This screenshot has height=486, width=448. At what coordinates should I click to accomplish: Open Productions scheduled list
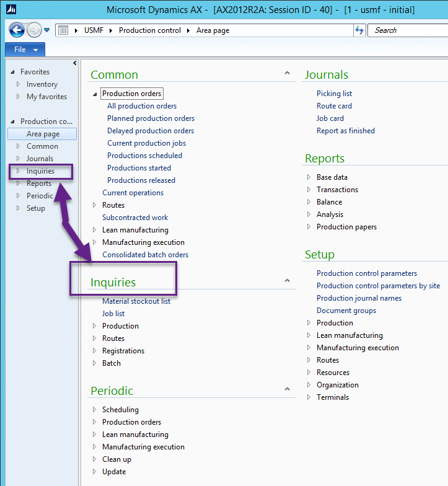point(145,156)
